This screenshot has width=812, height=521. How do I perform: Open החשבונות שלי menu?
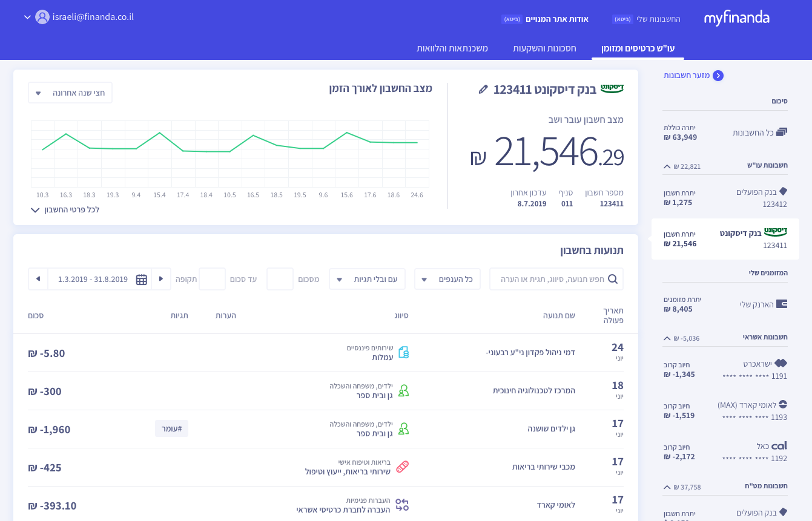click(x=658, y=19)
